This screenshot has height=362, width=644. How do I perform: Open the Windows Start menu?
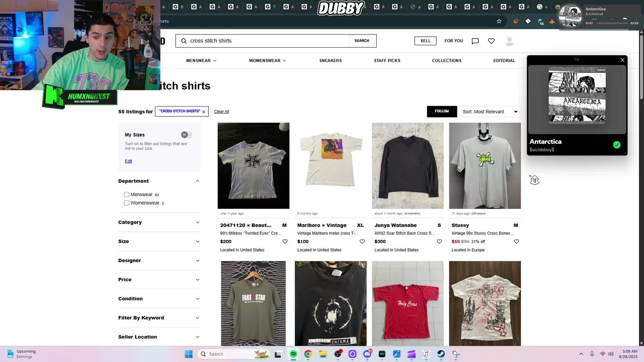189,354
